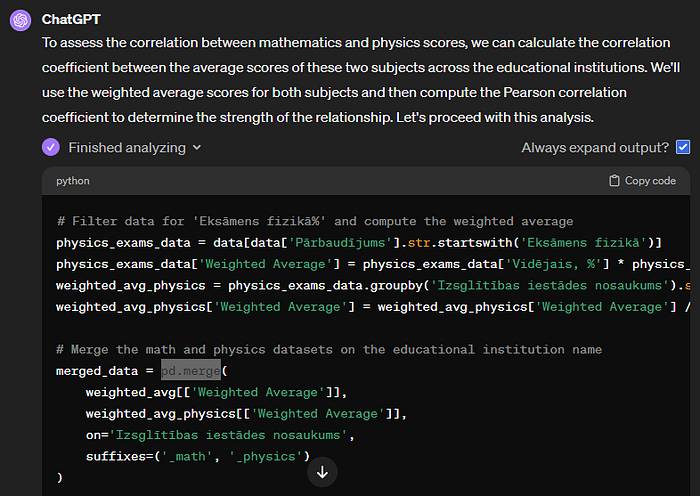Click the python language label in code header

coord(73,181)
